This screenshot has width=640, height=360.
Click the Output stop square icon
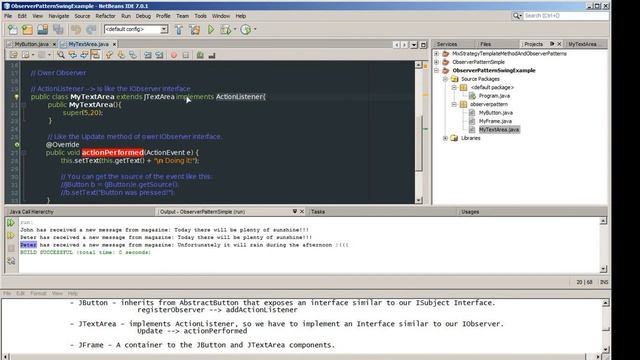coord(11,248)
